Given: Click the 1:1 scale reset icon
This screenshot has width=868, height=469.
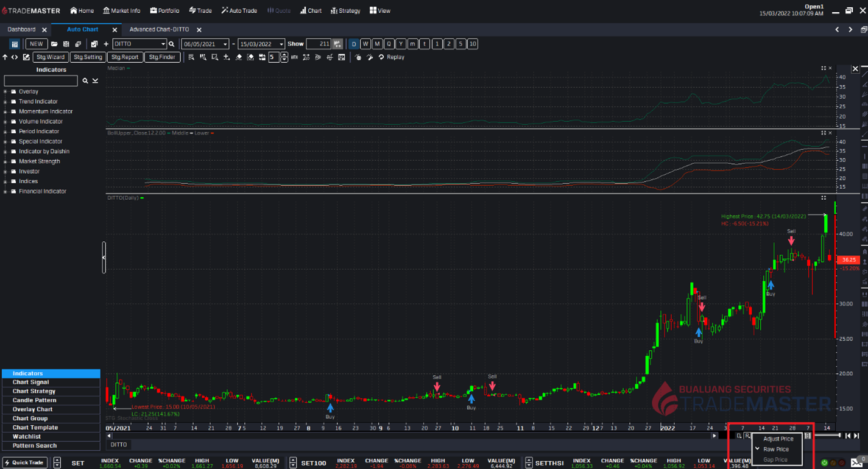Looking at the screenshot, I should click(808, 435).
